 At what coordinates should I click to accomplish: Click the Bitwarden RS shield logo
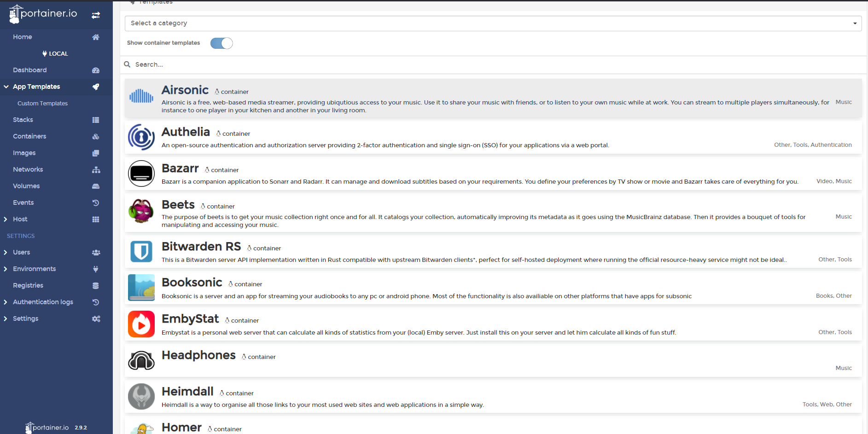click(x=141, y=252)
